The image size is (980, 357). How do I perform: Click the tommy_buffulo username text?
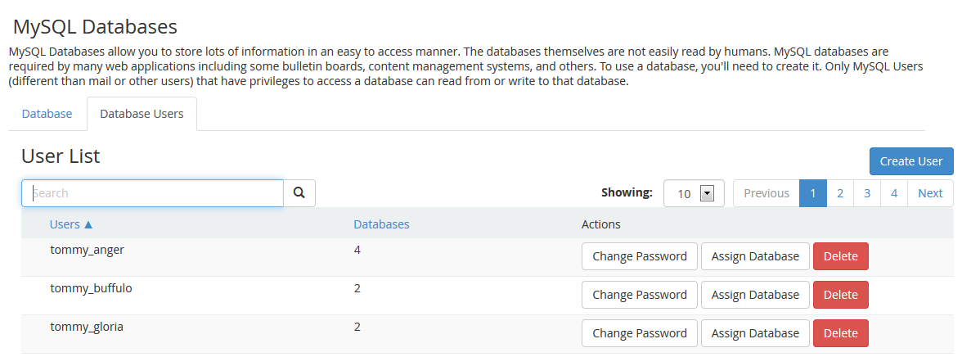92,288
